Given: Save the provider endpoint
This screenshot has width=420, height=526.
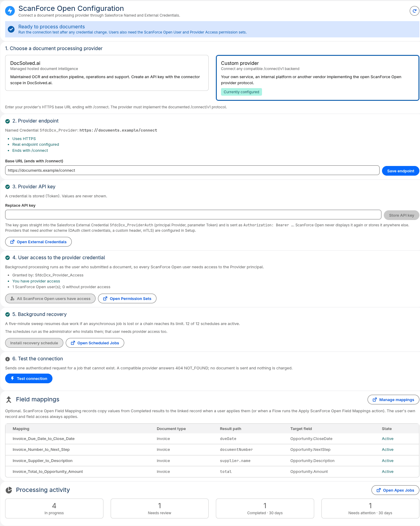Looking at the screenshot, I should point(400,171).
